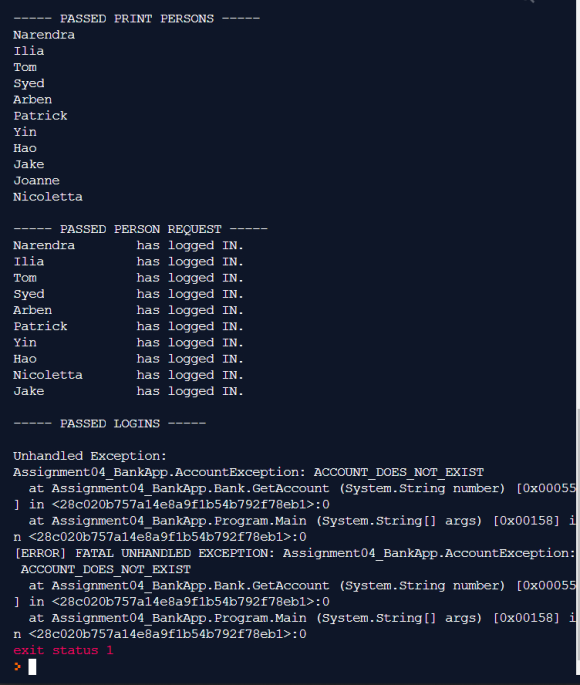Screen dimensions: 580x685
Task: Click the name "Joanne" in the persons list
Action: [36, 180]
